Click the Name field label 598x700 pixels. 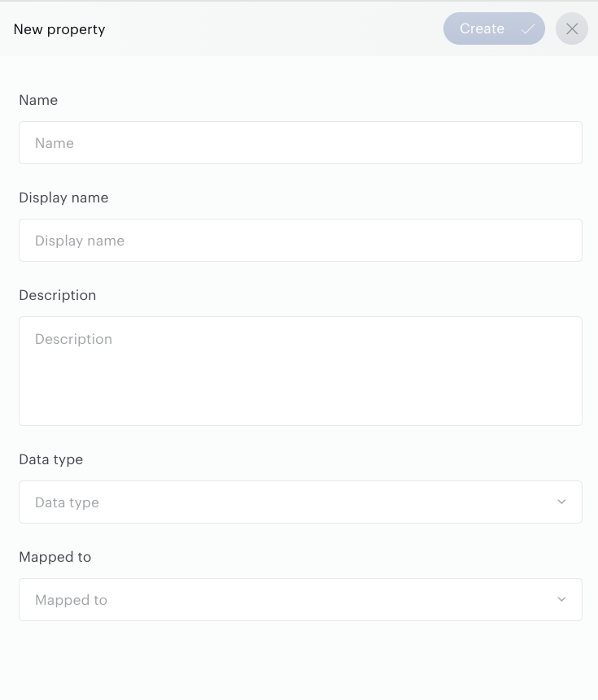click(38, 100)
